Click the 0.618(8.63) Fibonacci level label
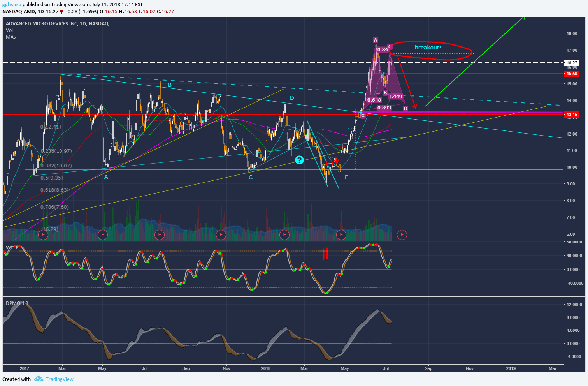Screen dimensions: 588x386 pyautogui.click(x=54, y=190)
